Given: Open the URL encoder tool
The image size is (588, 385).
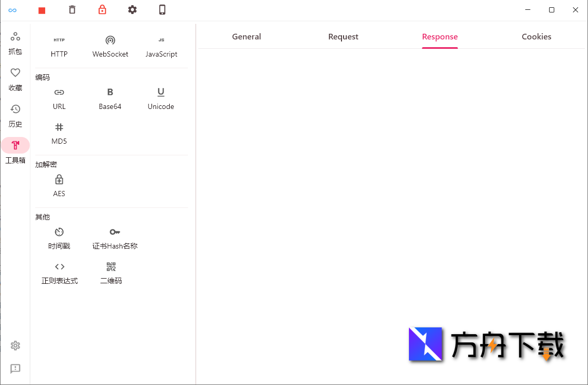Looking at the screenshot, I should tap(59, 99).
